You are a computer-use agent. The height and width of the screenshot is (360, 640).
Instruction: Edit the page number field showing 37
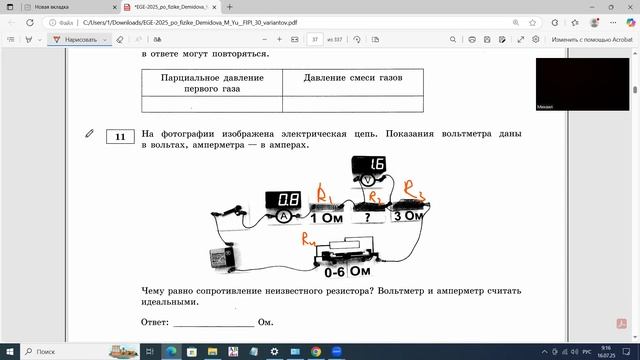tap(315, 40)
